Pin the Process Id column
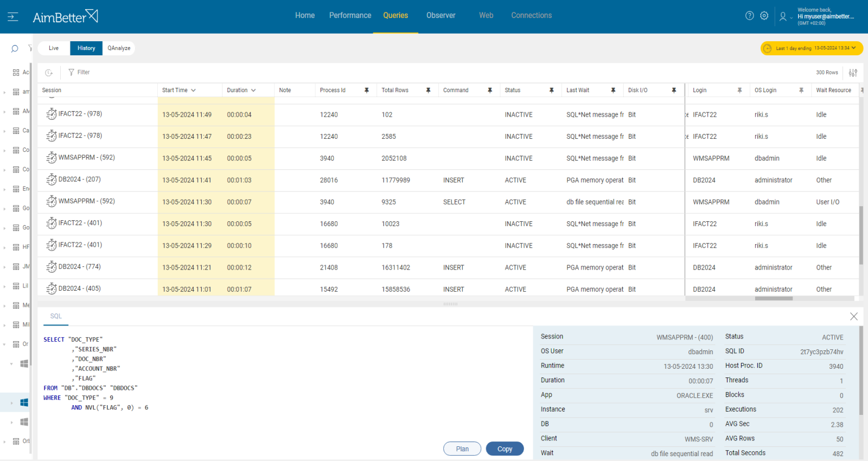The width and height of the screenshot is (868, 461). click(x=367, y=91)
